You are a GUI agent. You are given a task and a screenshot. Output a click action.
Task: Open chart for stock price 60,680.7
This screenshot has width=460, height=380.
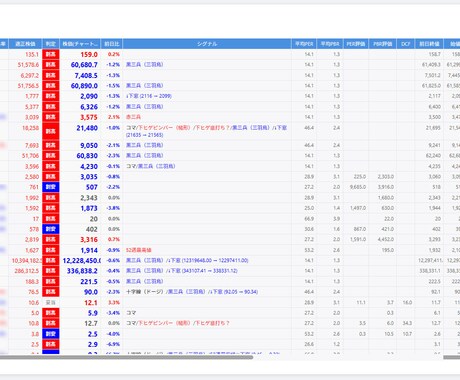84,65
